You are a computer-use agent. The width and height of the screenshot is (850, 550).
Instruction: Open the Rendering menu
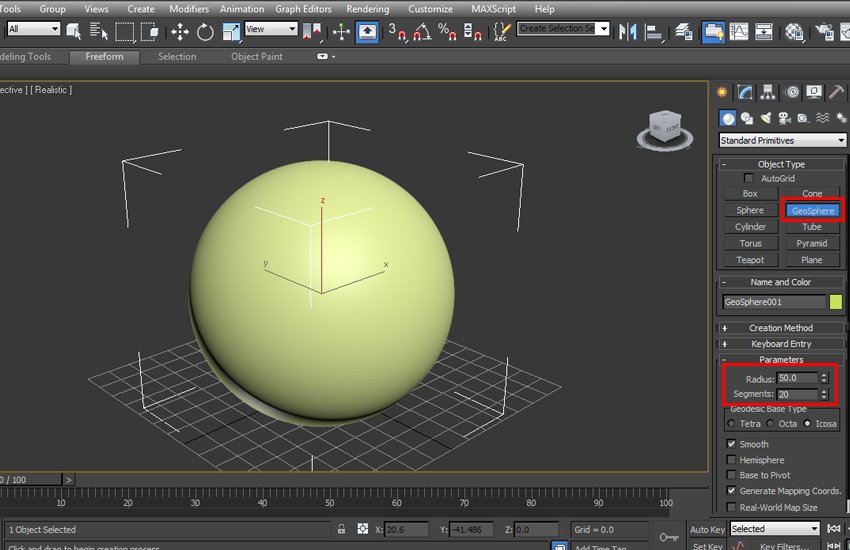(x=367, y=9)
